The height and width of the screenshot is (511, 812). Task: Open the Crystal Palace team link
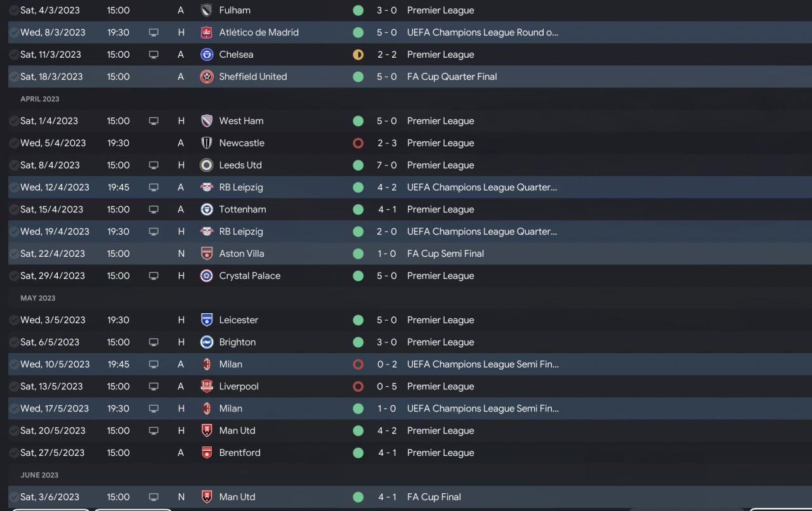click(249, 276)
